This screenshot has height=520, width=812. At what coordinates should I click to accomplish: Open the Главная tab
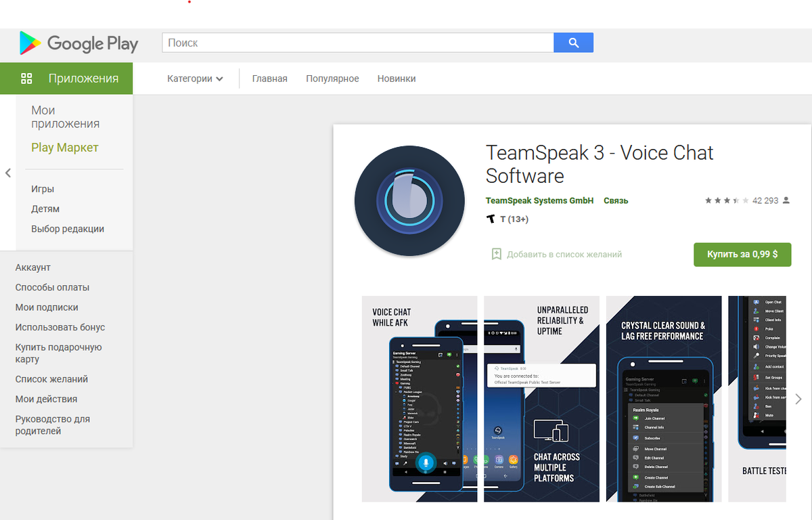tap(270, 79)
